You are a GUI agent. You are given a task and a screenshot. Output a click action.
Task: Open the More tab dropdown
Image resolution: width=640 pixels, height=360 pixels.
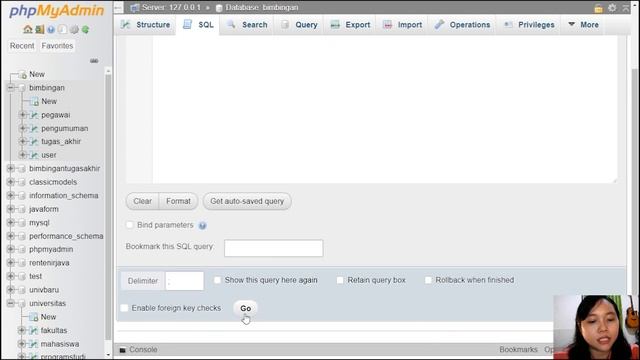(x=583, y=25)
